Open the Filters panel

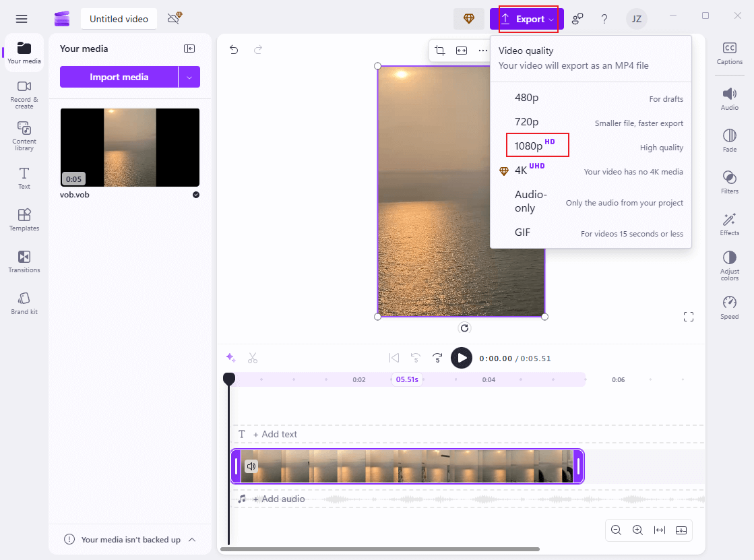click(729, 181)
